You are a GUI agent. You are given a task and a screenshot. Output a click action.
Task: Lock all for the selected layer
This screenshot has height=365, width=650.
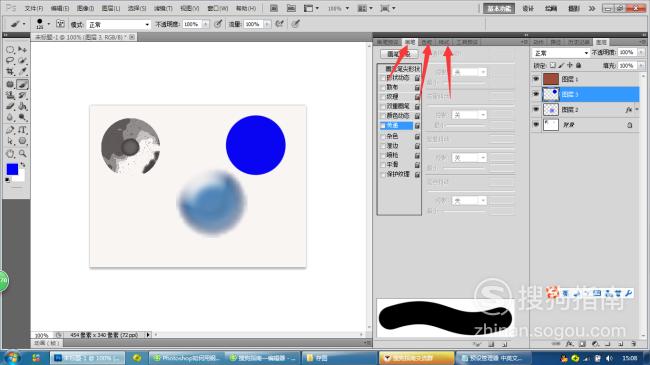(x=578, y=65)
